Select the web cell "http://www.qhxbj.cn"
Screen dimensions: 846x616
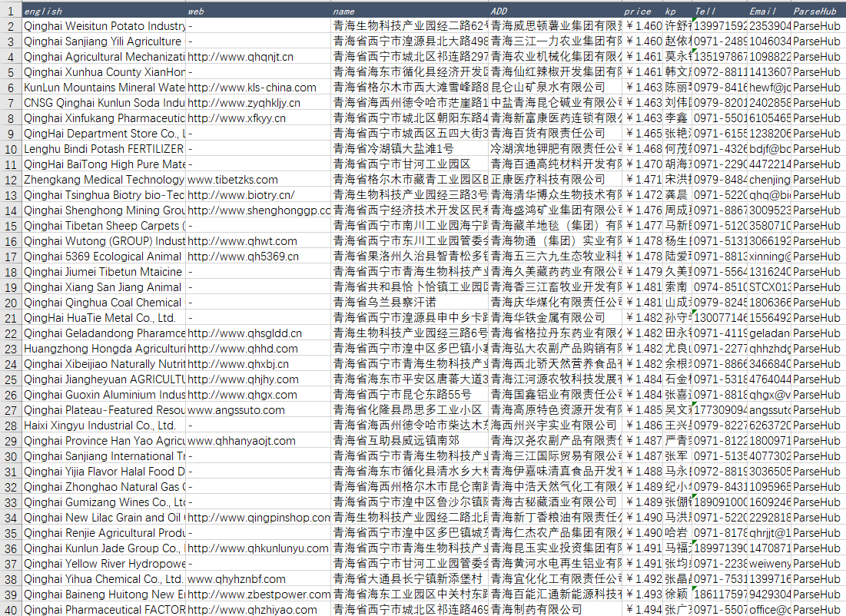258,364
